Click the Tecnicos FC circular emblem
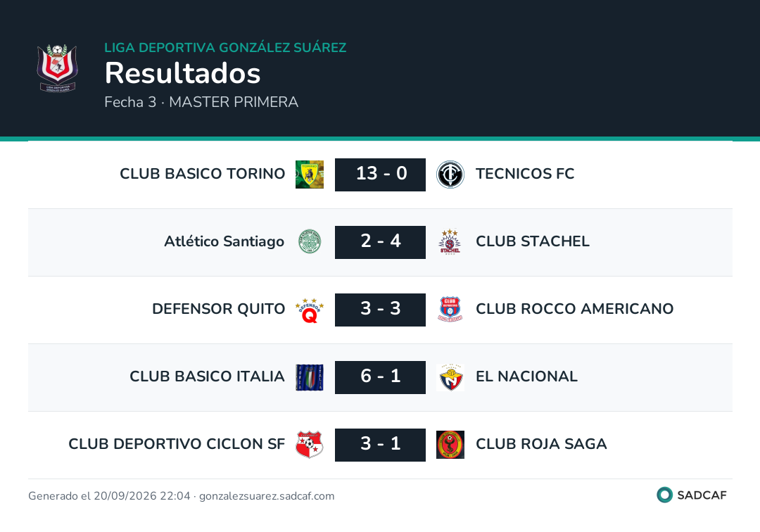Image resolution: width=760 pixels, height=532 pixels. (x=450, y=175)
